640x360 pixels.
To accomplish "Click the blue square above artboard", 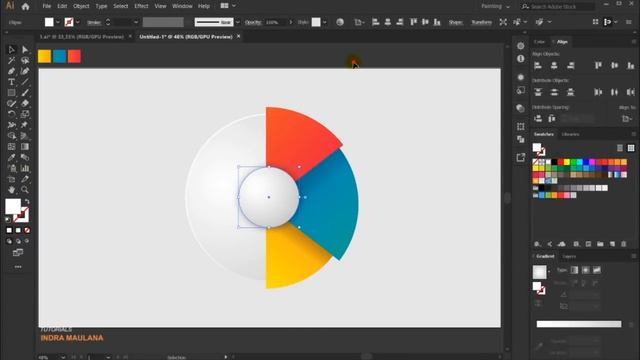I will pyautogui.click(x=60, y=56).
